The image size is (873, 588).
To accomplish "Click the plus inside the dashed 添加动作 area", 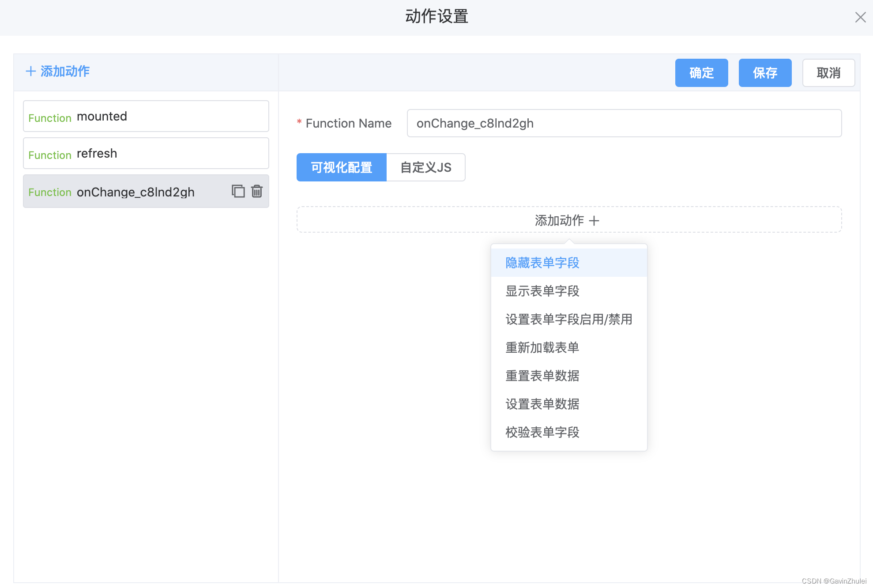I will [x=596, y=220].
